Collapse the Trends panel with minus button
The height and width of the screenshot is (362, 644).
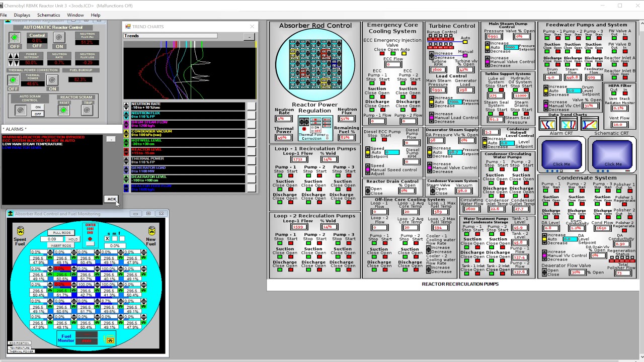click(250, 37)
